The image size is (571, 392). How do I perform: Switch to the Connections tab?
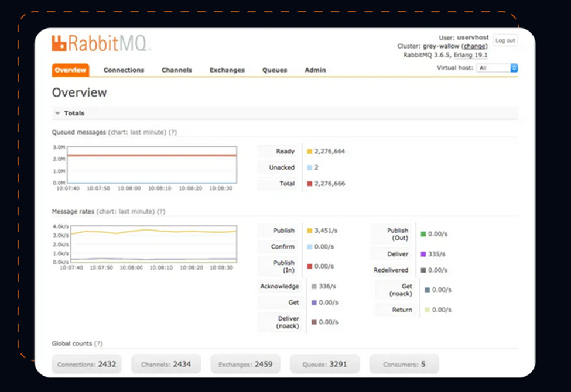124,70
